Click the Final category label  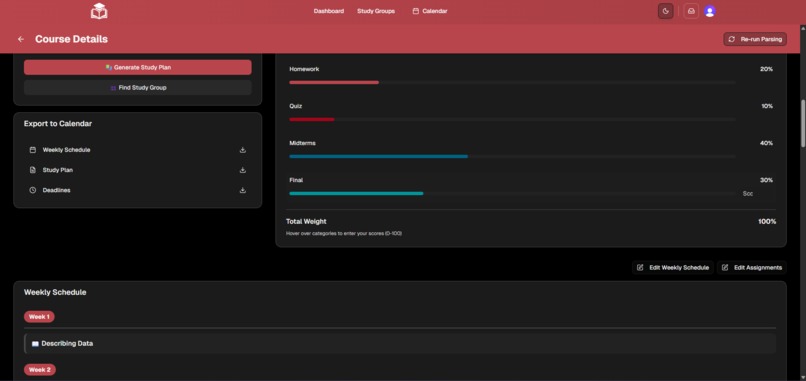tap(296, 180)
